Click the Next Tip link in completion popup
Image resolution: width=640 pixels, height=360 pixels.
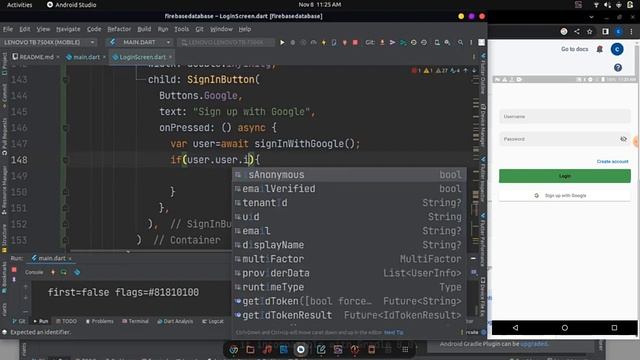click(394, 333)
